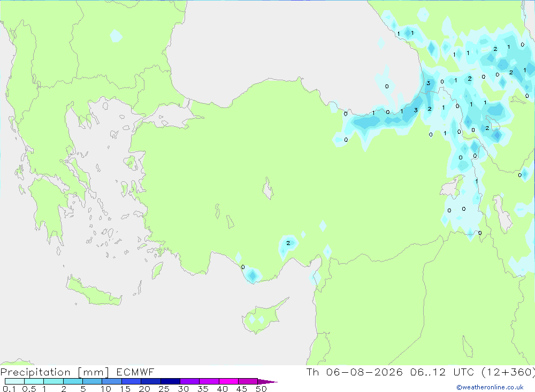
Task: Click the '50' legend scale label
Action: tap(262, 389)
